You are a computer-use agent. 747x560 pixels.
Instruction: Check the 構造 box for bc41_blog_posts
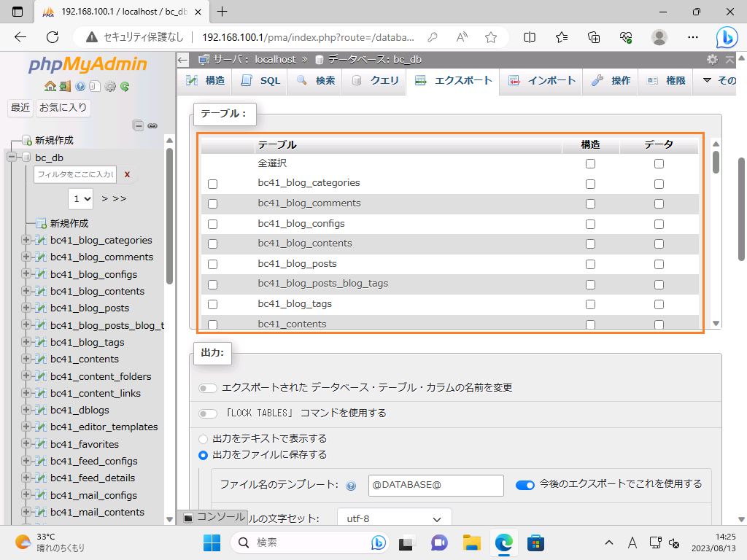(590, 264)
